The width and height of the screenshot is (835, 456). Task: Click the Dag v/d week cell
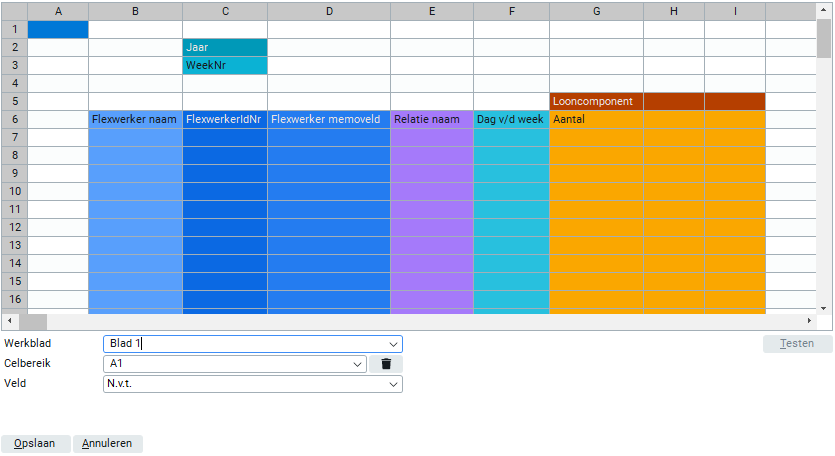(511, 119)
